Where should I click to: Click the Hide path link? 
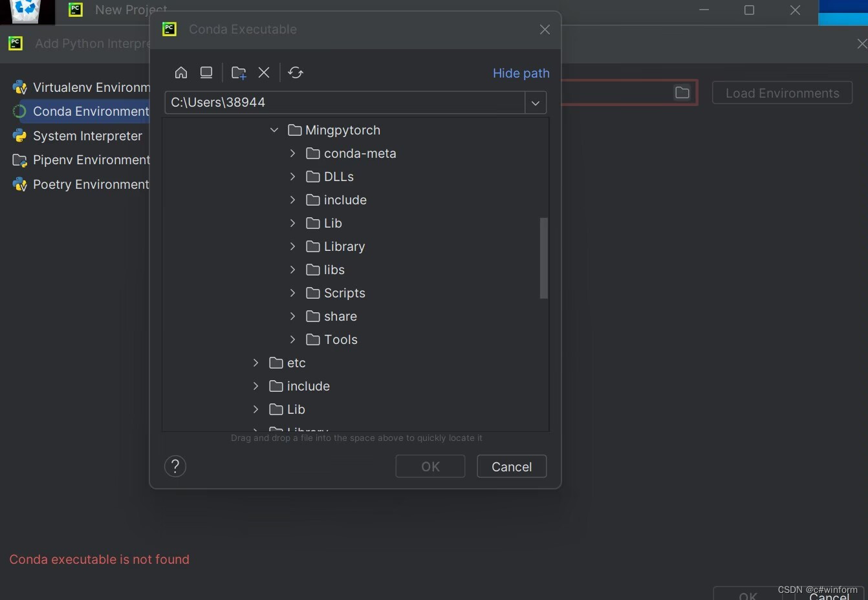[x=521, y=73]
